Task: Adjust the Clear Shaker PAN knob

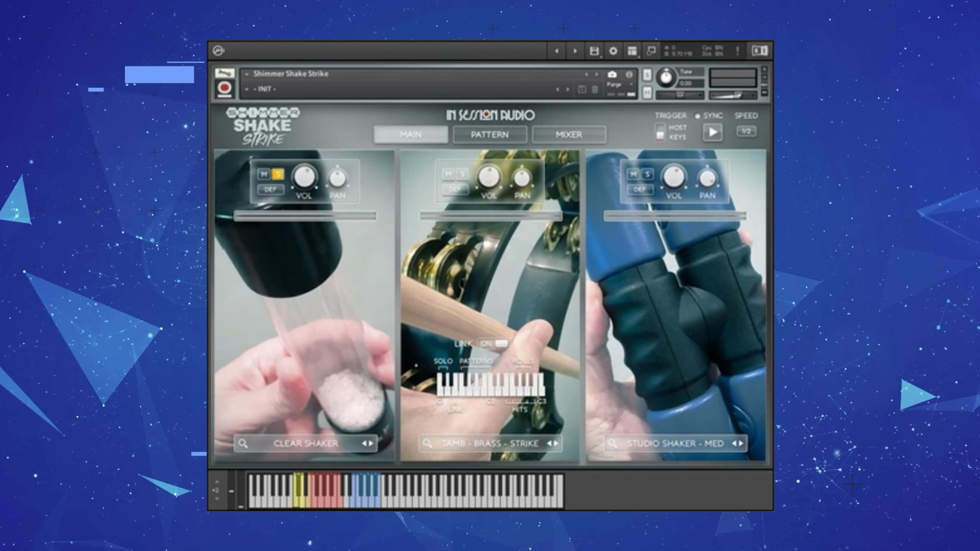Action: click(x=337, y=178)
